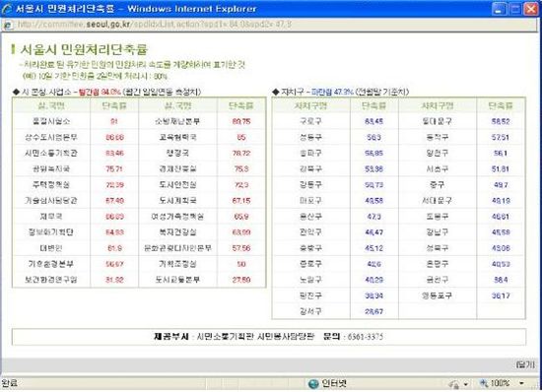Click the 36.17 rate value for 영등포구

[501, 295]
